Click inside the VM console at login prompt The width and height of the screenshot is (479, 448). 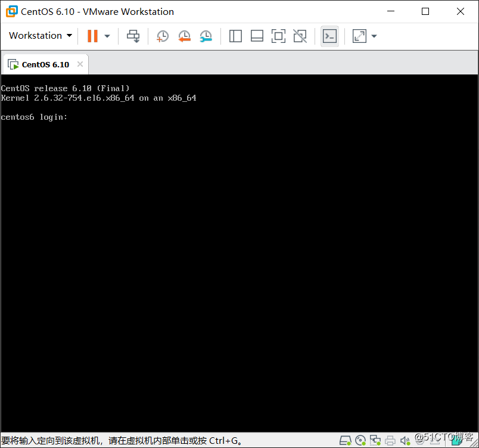click(240, 253)
